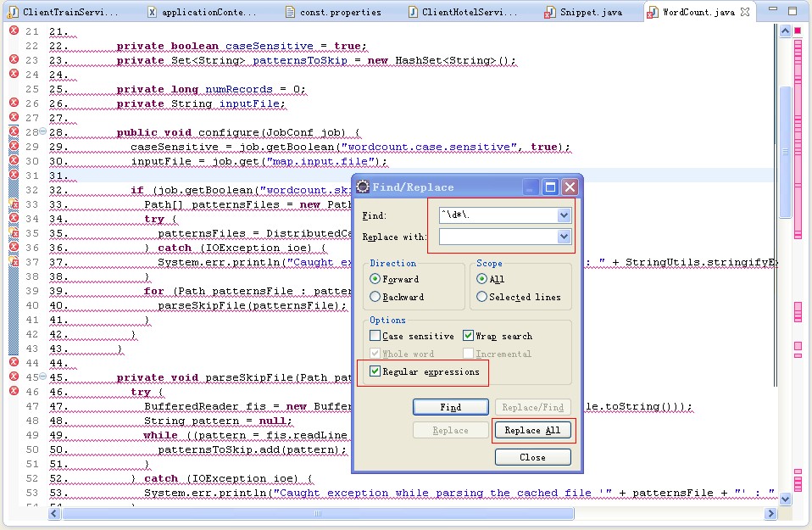Close the WordCount.java editor tab
This screenshot has height=530, width=812.
coord(745,12)
